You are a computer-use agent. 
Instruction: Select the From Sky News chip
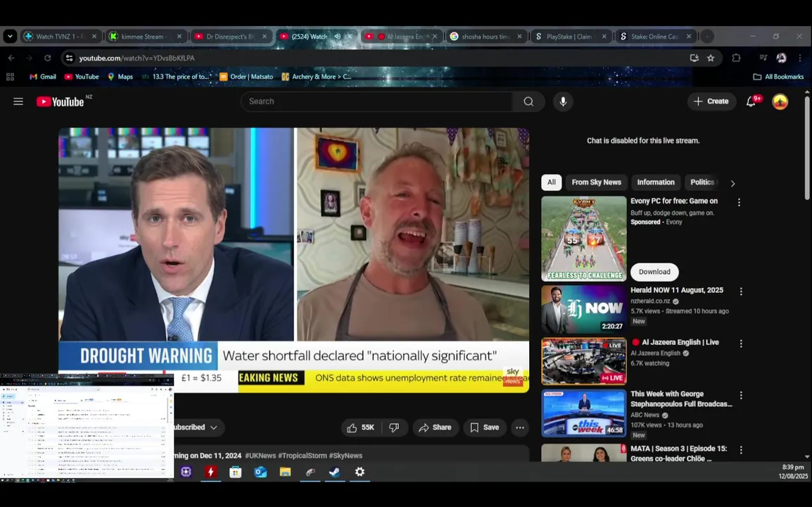click(597, 182)
